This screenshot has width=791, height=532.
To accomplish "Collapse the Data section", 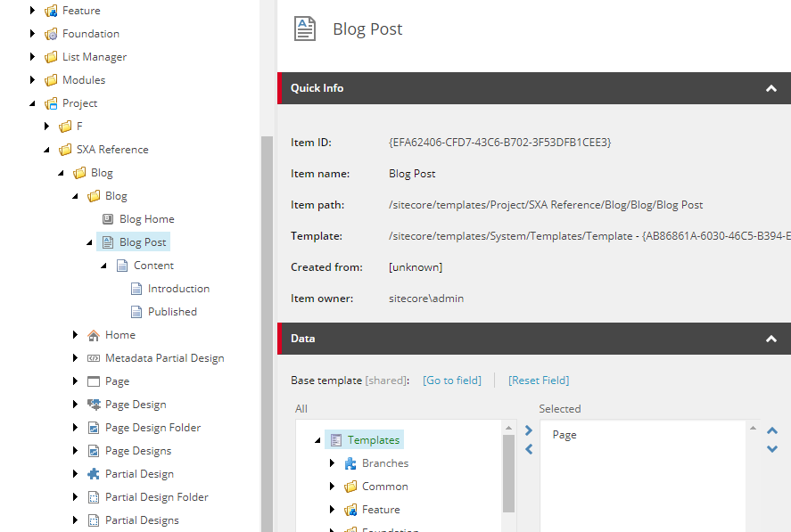I will pos(771,339).
